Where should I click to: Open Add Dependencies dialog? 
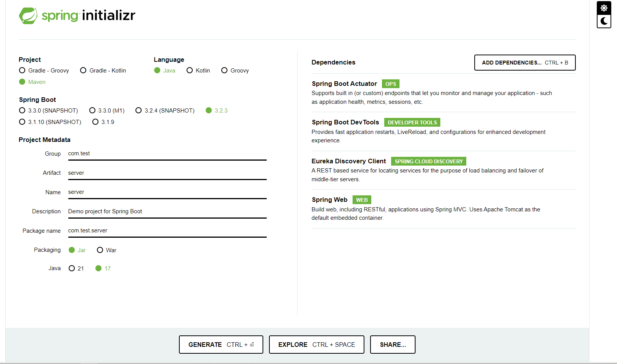(x=525, y=63)
